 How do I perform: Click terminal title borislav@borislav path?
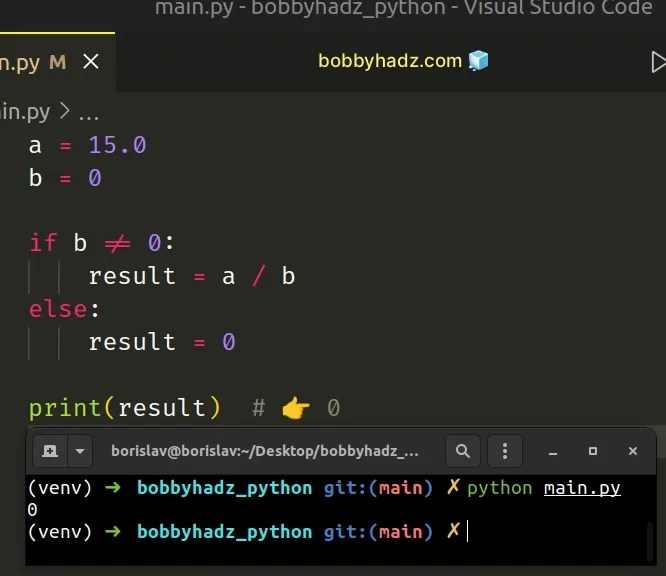pos(265,451)
